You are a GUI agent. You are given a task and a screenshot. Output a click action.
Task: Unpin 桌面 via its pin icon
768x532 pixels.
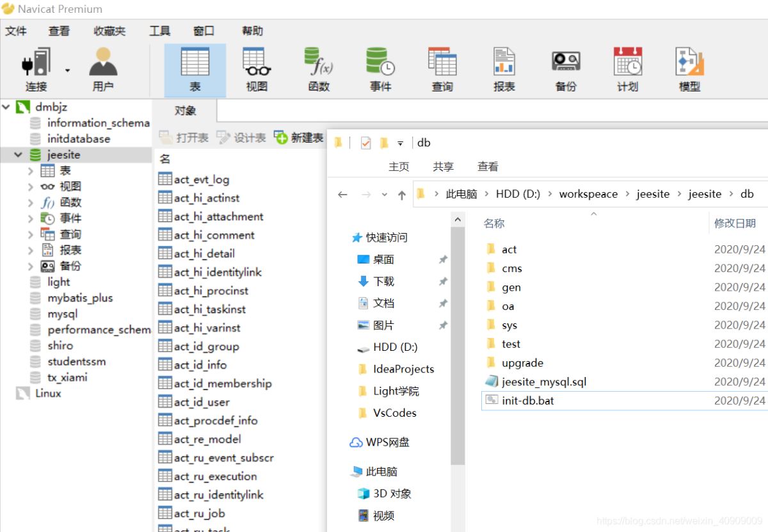[442, 259]
